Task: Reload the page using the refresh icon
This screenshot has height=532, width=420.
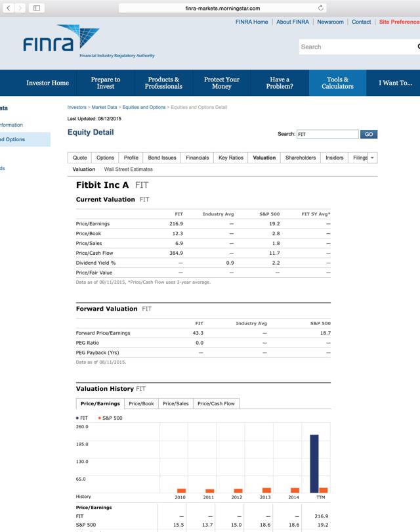Action: pos(320,8)
